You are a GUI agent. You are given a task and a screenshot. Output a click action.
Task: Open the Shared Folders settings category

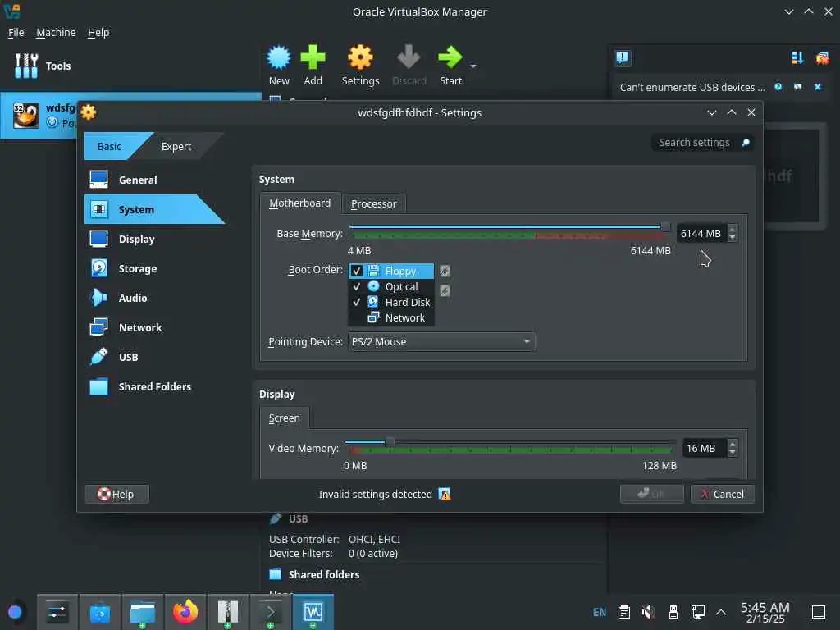(154, 386)
